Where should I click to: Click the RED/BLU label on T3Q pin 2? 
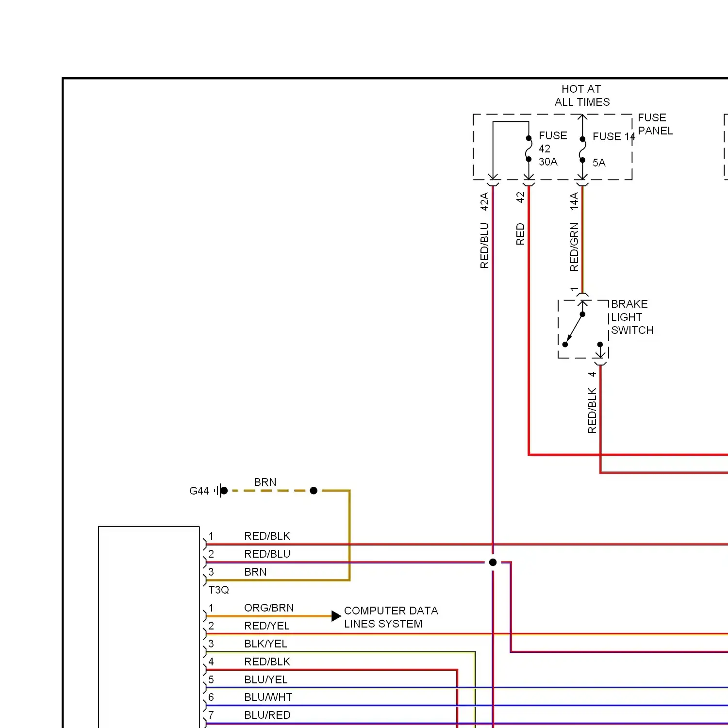tap(267, 554)
